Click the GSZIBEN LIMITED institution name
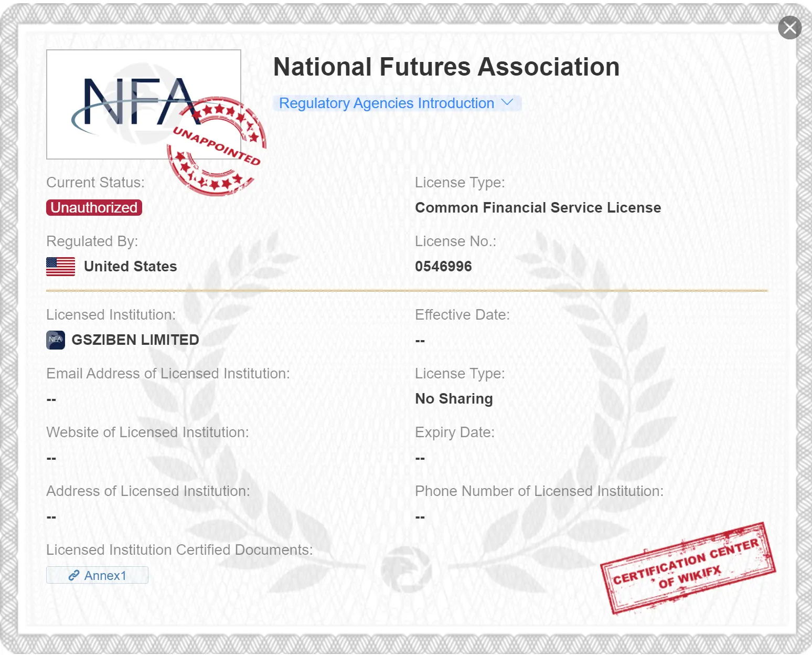Image resolution: width=812 pixels, height=655 pixels. coord(135,340)
